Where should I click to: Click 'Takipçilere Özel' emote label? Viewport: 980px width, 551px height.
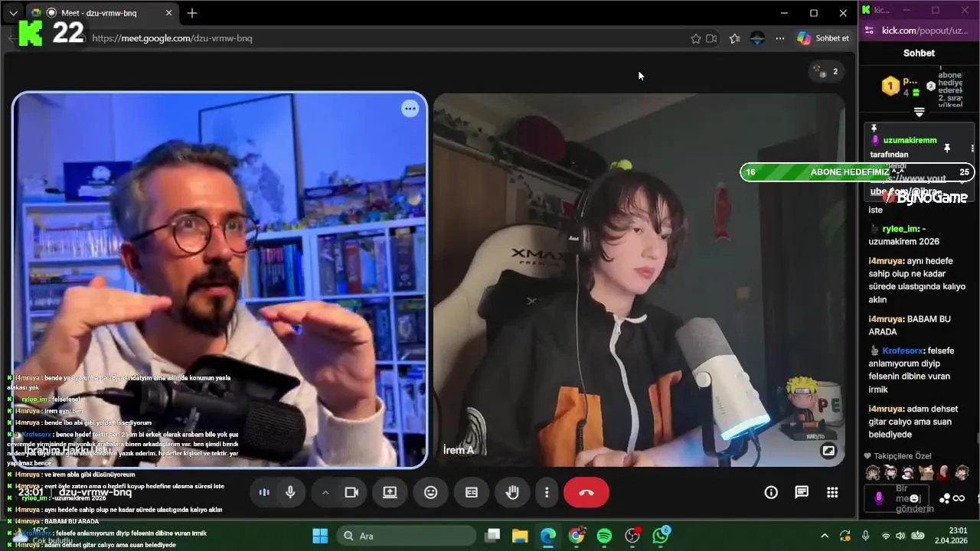tap(902, 456)
